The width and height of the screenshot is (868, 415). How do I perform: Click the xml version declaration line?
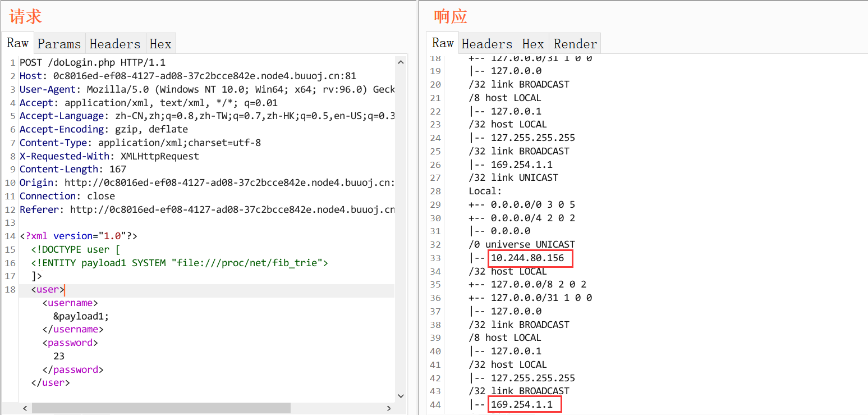(x=79, y=236)
